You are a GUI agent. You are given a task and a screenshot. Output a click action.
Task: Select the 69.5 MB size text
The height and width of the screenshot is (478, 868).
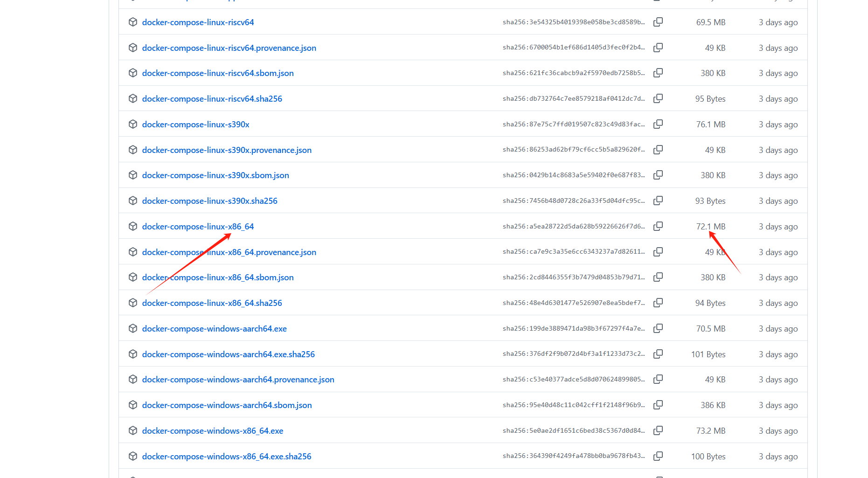(711, 22)
